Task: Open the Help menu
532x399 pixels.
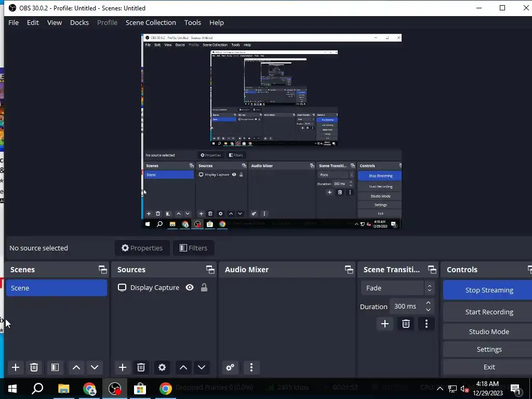Action: click(x=217, y=23)
